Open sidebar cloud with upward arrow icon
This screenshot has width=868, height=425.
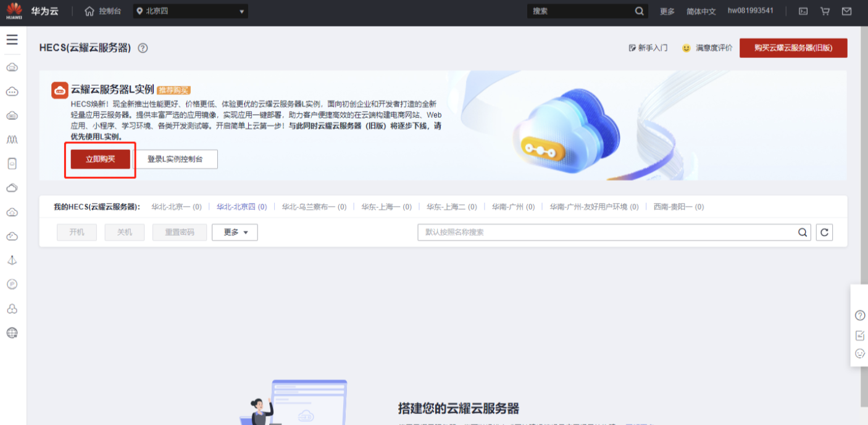tap(12, 212)
